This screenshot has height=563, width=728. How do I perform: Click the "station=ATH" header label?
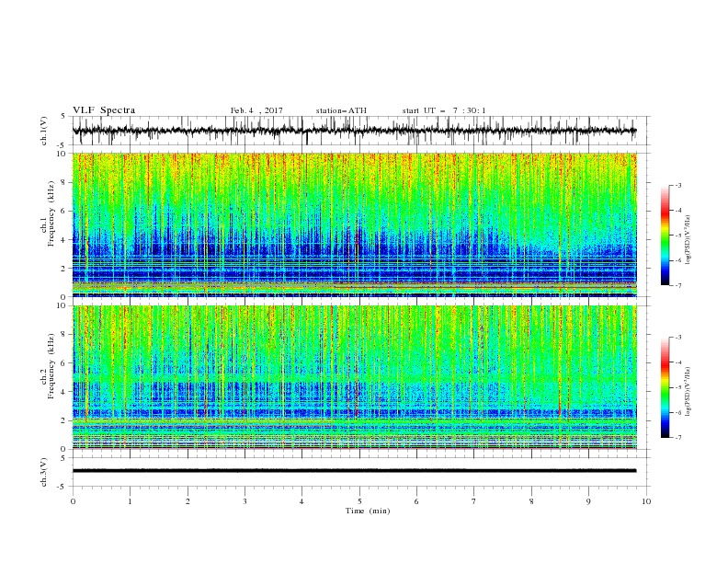coord(341,110)
